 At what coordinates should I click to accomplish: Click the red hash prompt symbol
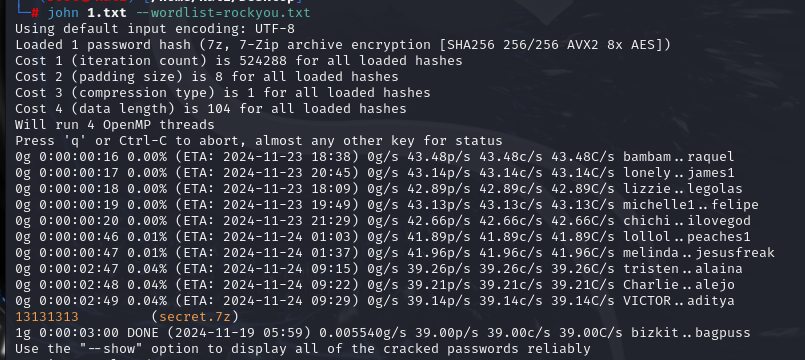click(35, 12)
